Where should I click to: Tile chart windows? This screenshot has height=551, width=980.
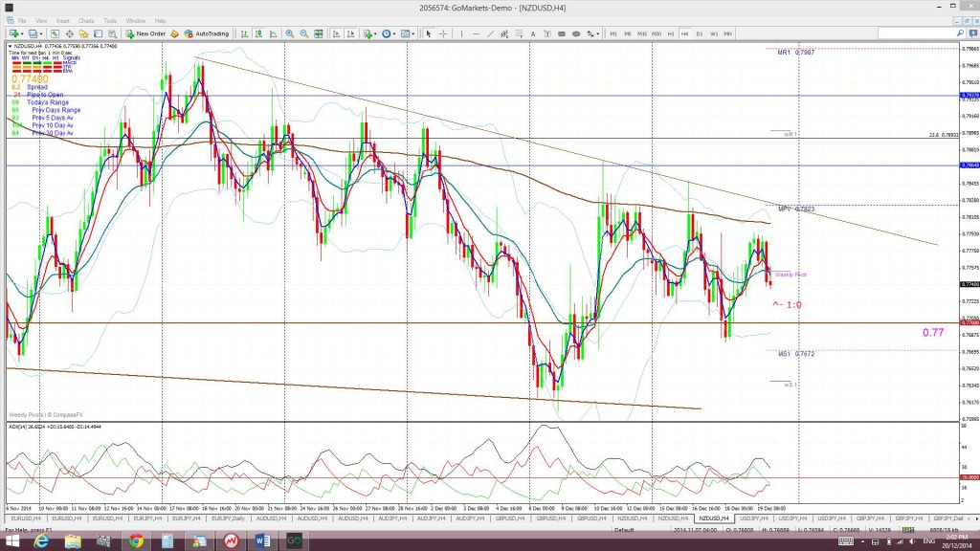coord(318,33)
